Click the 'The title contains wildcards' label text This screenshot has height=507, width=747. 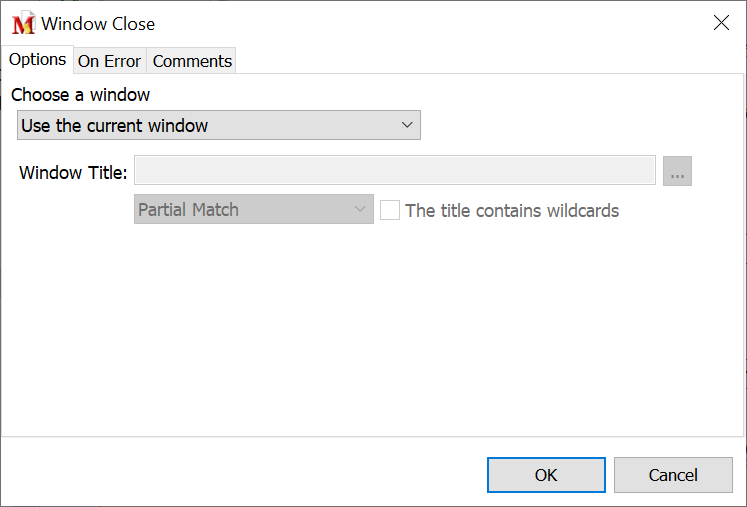[x=512, y=211]
